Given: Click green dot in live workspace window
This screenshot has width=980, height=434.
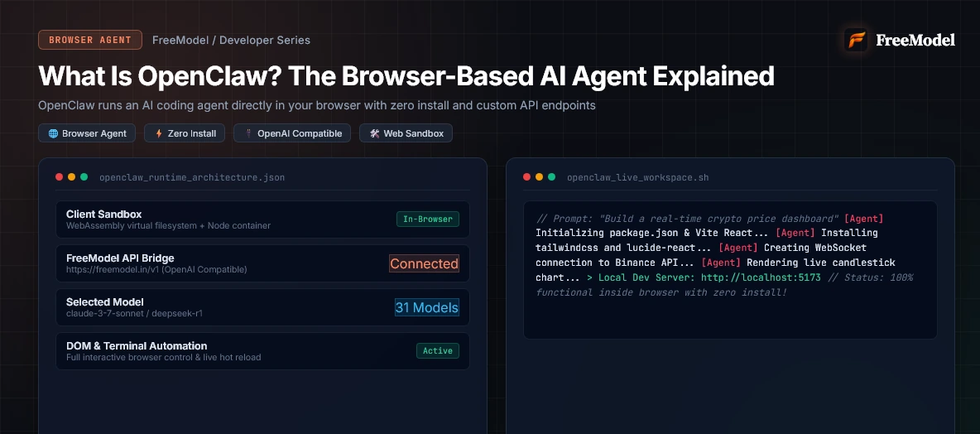Looking at the screenshot, I should click(552, 177).
